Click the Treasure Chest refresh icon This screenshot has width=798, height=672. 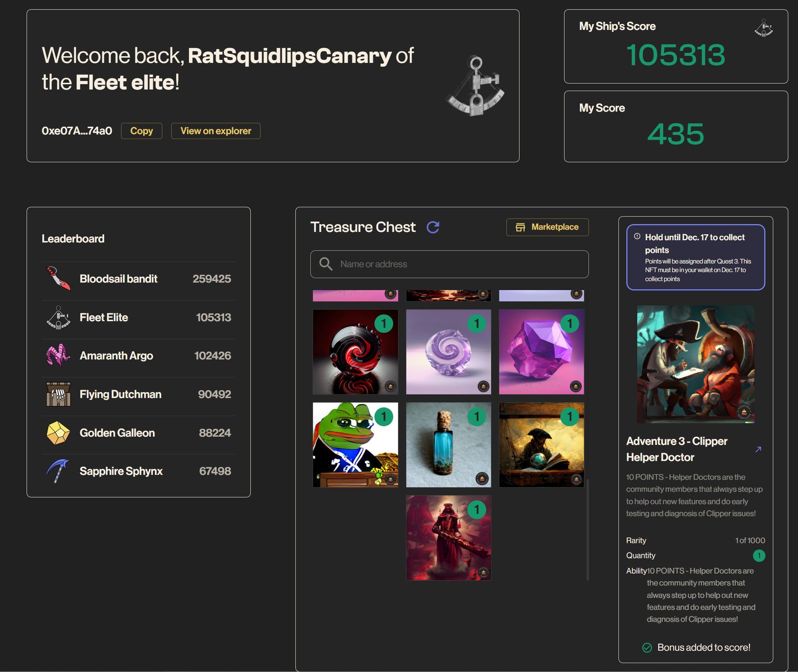pos(433,227)
